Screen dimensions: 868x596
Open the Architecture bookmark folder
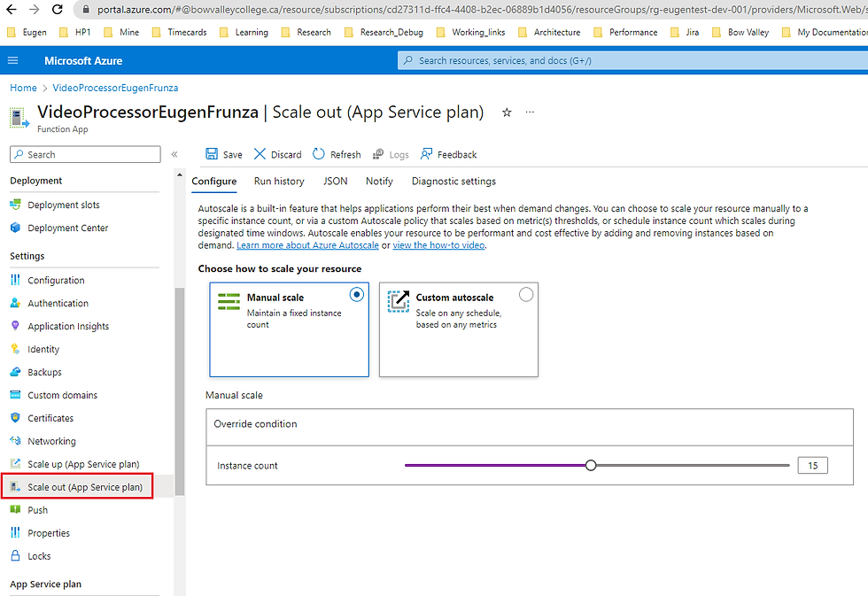point(549,32)
